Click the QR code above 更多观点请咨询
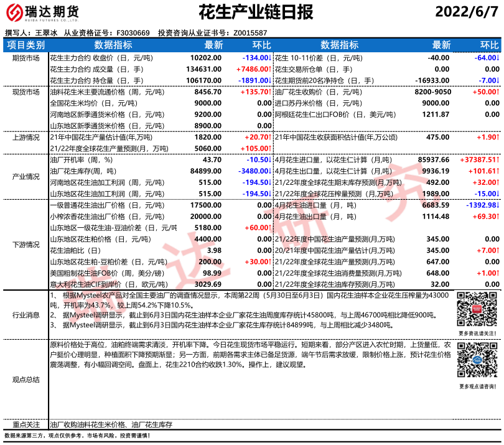Image resolution: width=504 pixels, height=445 pixels. pos(477,363)
